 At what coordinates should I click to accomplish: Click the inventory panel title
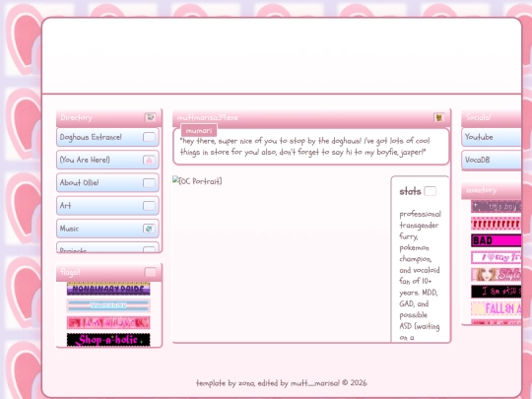coord(481,190)
